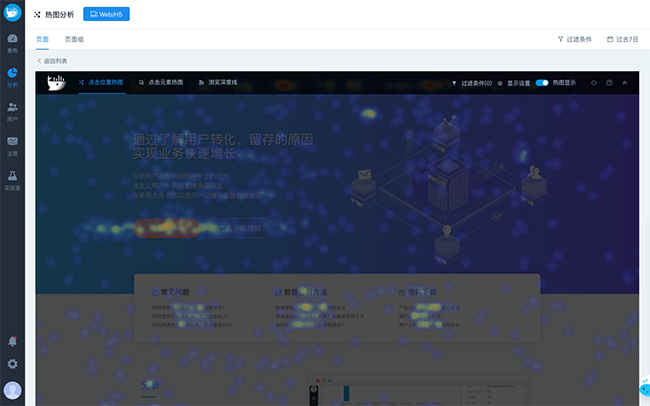Select the Web/H5 platform button
650x406 pixels.
[107, 14]
